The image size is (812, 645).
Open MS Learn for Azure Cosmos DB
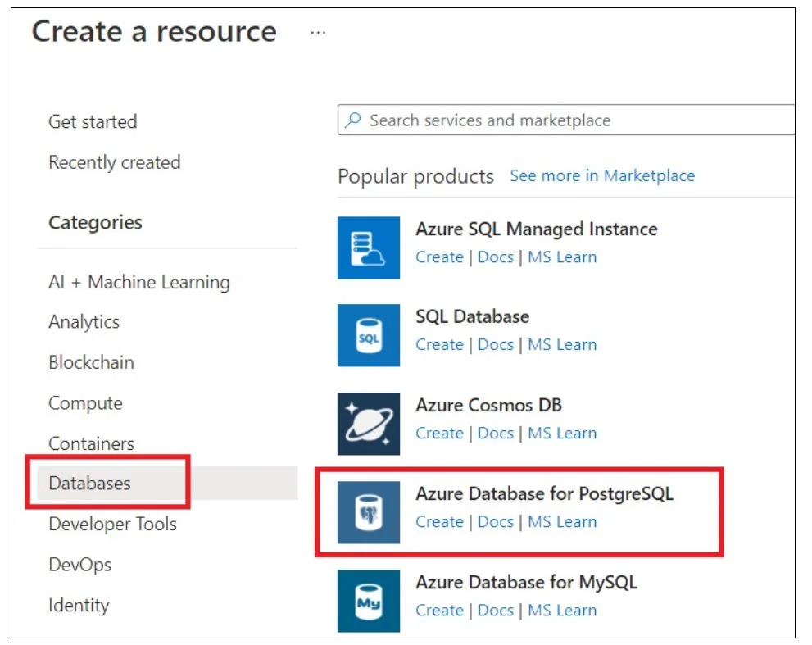(x=562, y=433)
